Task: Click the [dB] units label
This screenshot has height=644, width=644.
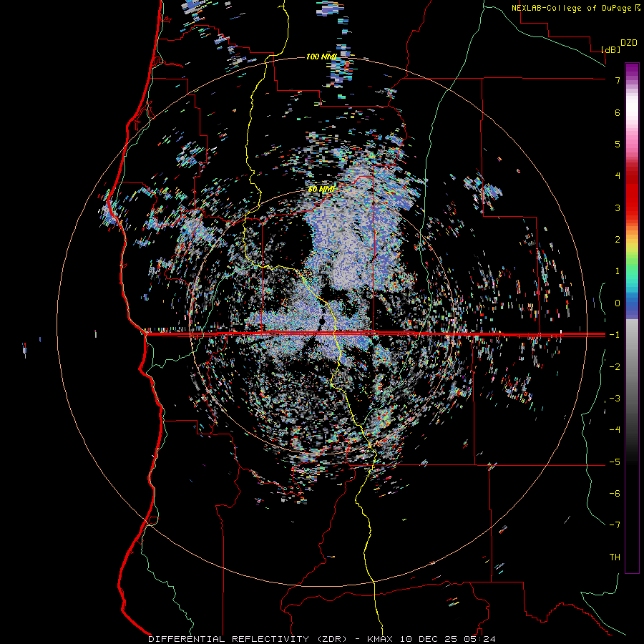Action: 611,49
